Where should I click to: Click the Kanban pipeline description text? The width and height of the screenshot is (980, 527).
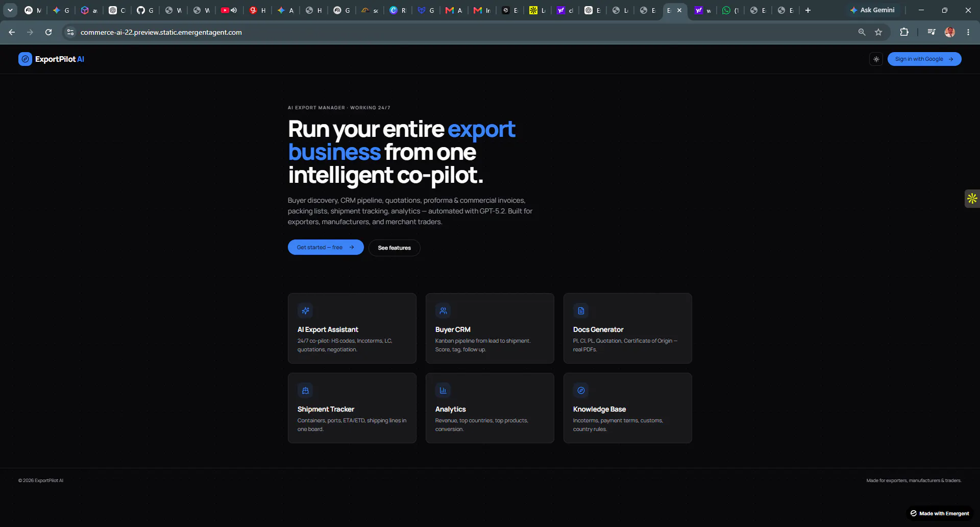[x=483, y=345]
